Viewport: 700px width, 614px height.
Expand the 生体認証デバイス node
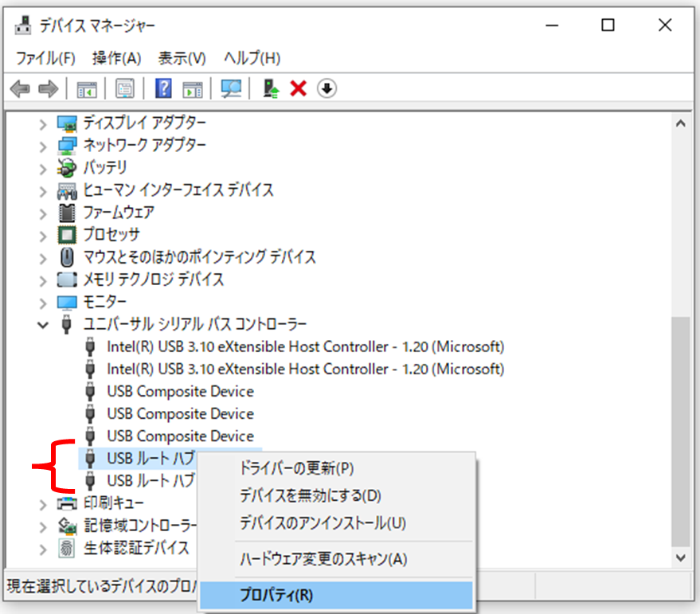tap(43, 549)
